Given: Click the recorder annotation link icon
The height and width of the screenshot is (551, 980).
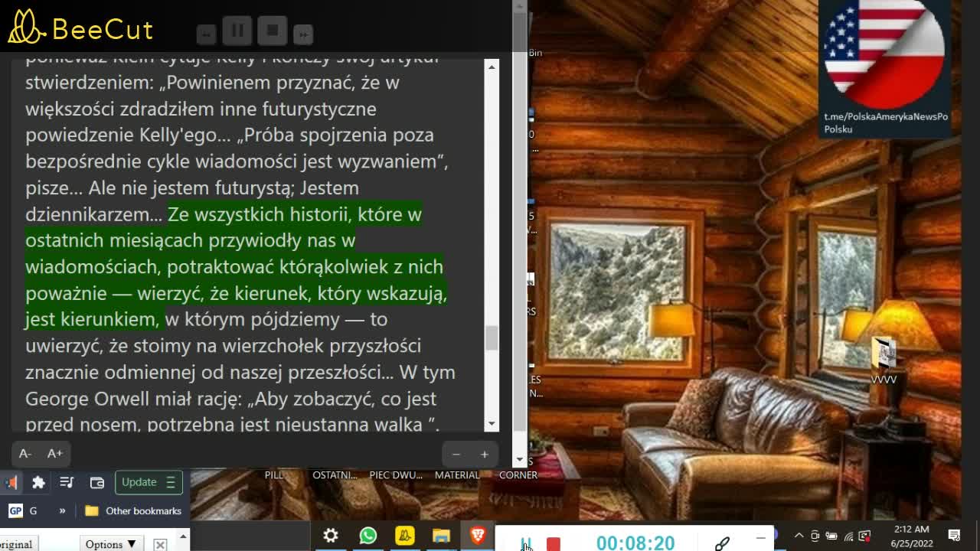Looking at the screenshot, I should pyautogui.click(x=721, y=543).
